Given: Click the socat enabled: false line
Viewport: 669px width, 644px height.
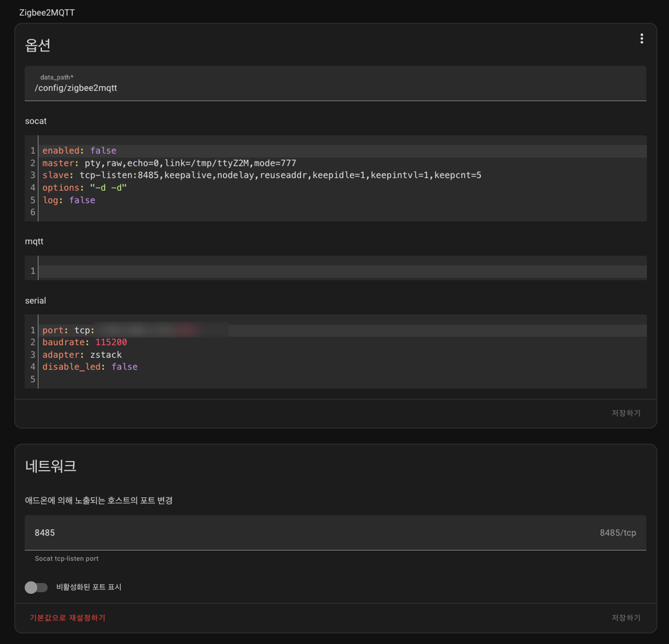Looking at the screenshot, I should pyautogui.click(x=79, y=150).
